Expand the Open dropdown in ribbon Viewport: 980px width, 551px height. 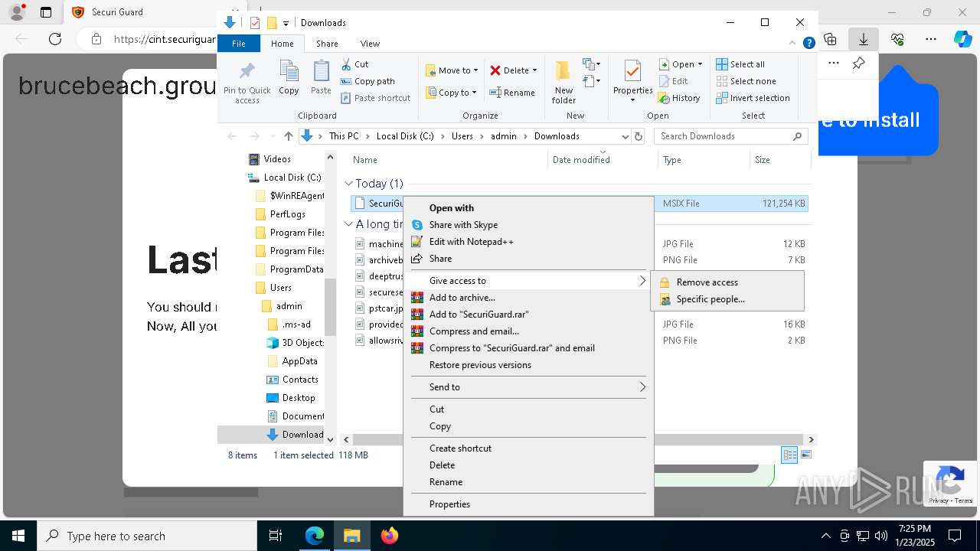click(700, 64)
